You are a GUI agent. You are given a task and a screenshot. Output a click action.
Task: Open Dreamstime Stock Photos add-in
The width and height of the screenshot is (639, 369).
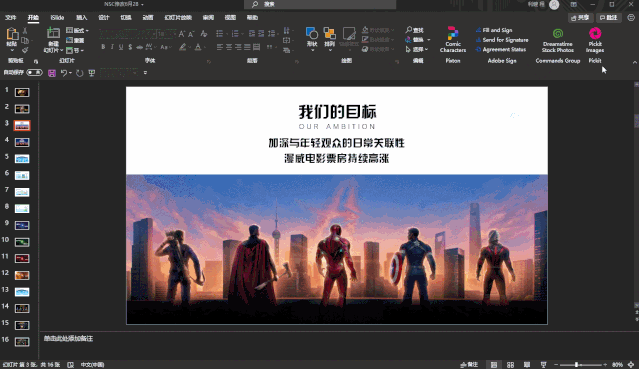pyautogui.click(x=557, y=40)
